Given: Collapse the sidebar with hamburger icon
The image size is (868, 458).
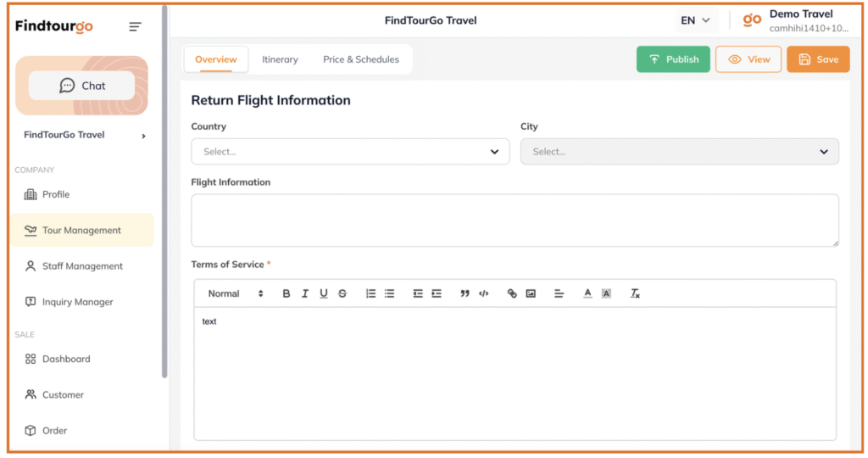Looking at the screenshot, I should [135, 27].
